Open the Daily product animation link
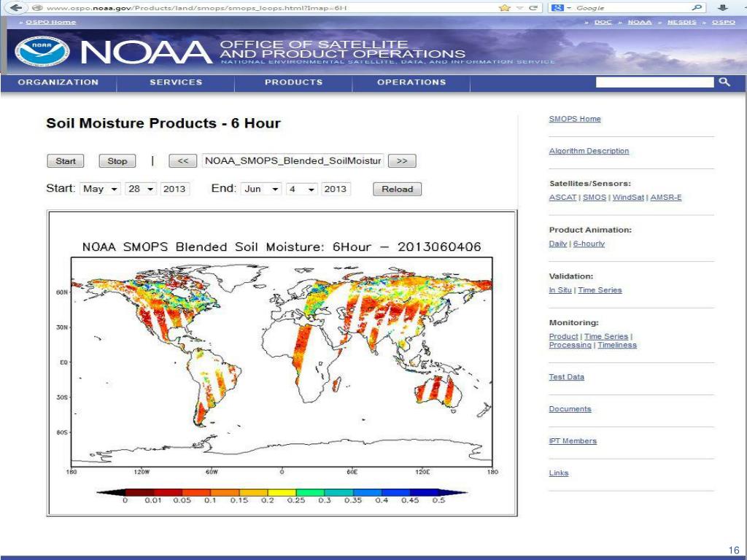 point(558,244)
